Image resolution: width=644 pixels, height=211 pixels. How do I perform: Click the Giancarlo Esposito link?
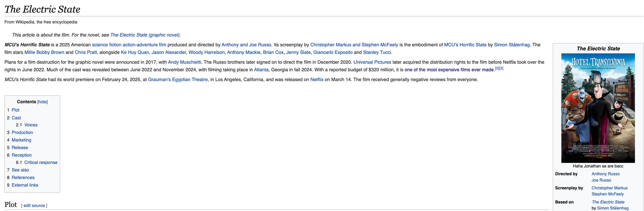click(333, 52)
